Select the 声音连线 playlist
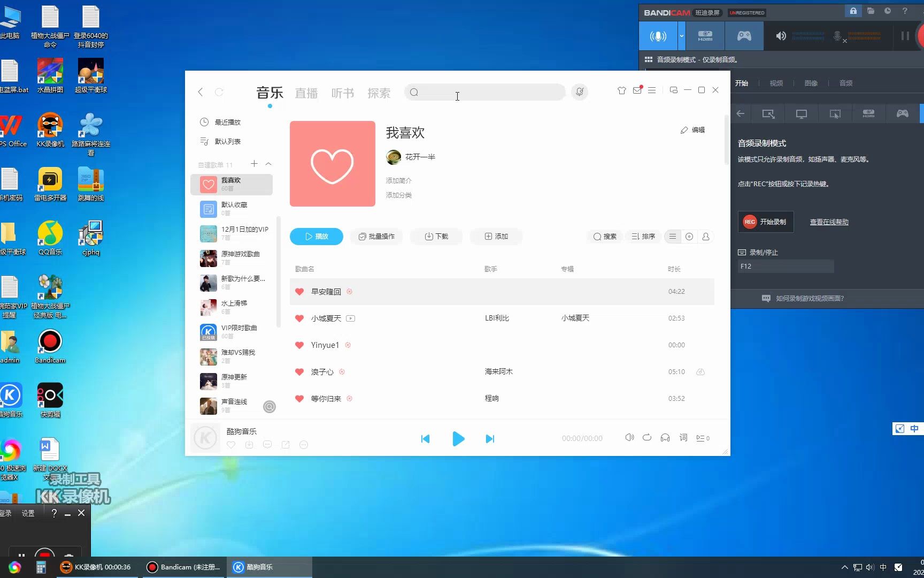The width and height of the screenshot is (924, 578). [232, 406]
